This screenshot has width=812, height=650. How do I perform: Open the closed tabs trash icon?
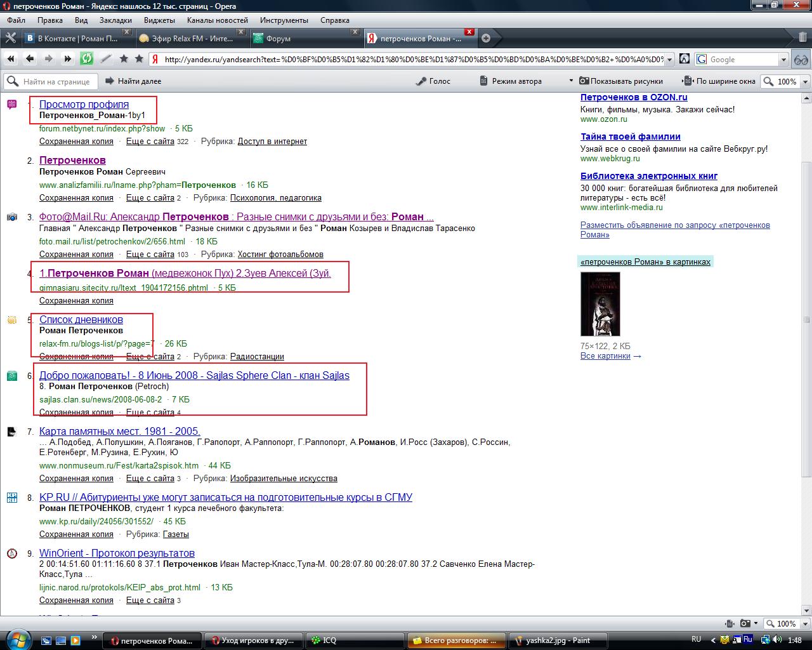point(802,37)
